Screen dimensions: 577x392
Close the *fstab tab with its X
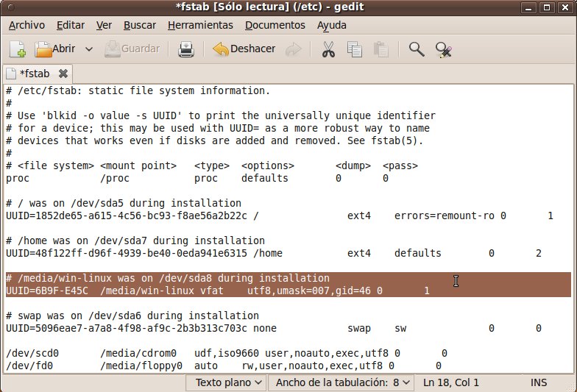tap(63, 74)
